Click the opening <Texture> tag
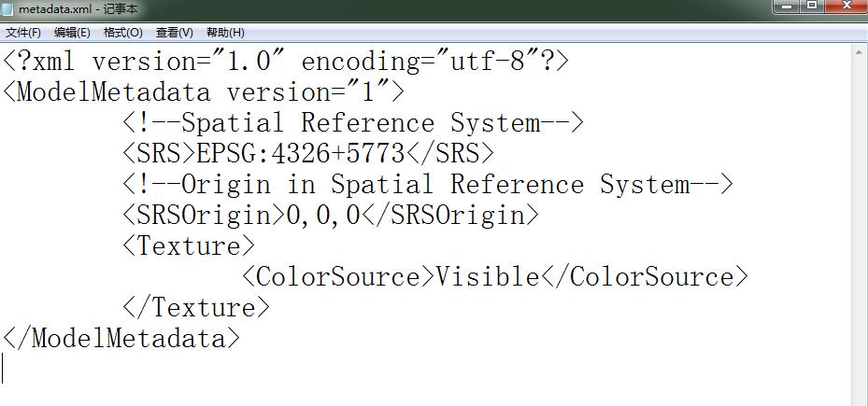The image size is (868, 406). [189, 246]
